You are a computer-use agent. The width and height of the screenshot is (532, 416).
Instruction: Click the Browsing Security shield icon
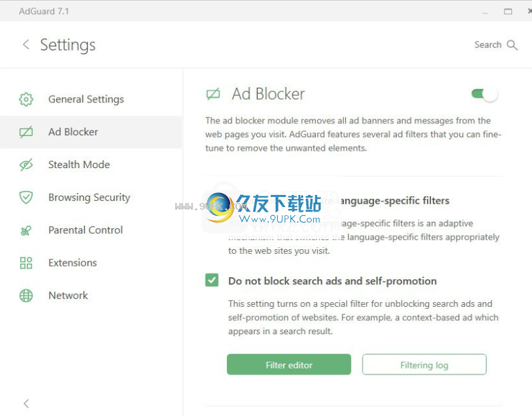pos(26,198)
